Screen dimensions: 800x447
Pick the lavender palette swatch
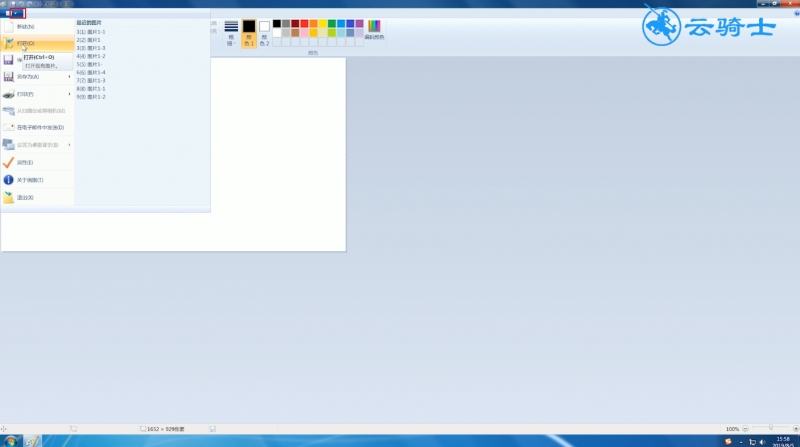pos(359,33)
